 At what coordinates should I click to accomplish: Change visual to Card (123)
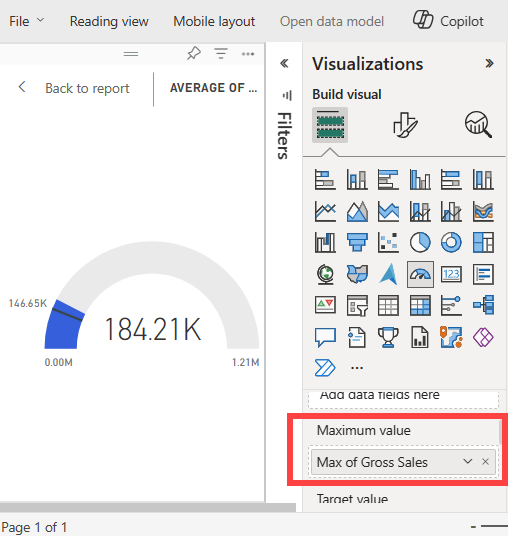pyautogui.click(x=451, y=274)
